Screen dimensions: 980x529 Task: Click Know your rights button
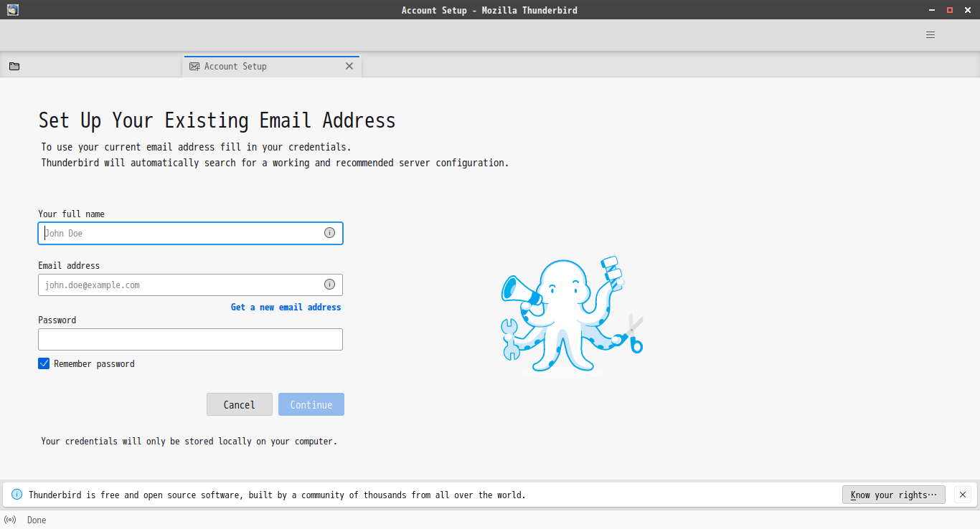point(894,495)
